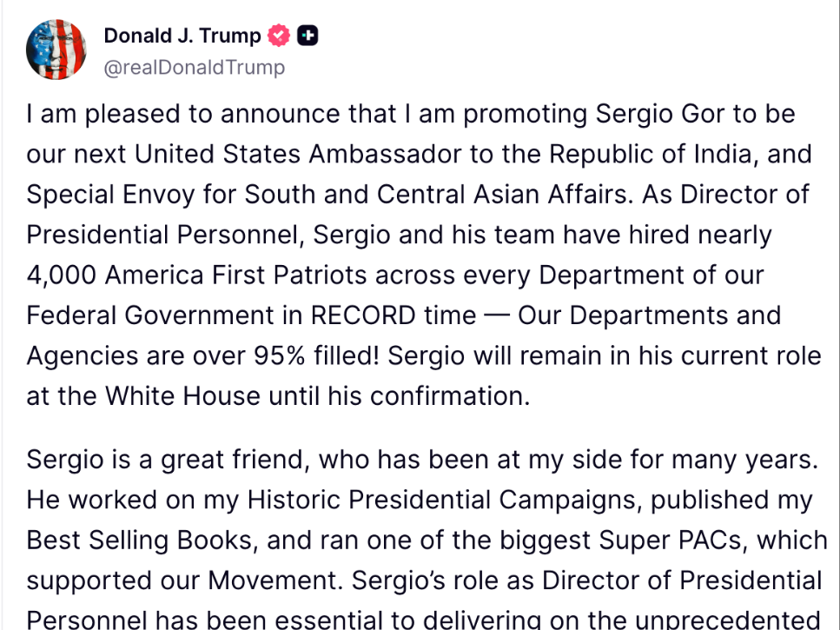
Task: Click the capitalized word RECORD
Action: coord(363,315)
